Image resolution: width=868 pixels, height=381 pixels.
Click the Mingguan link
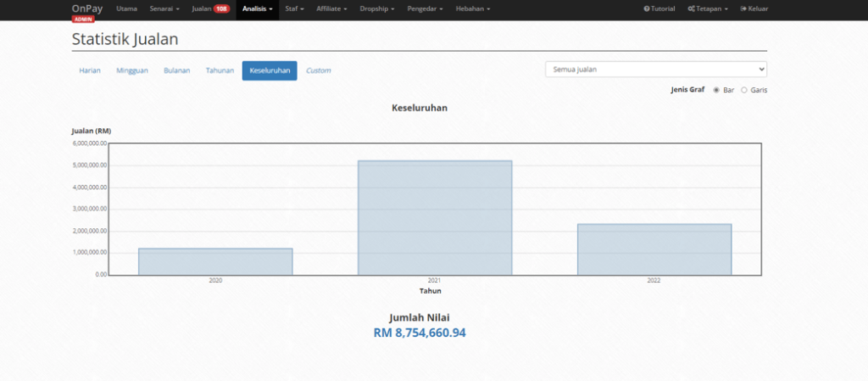133,70
